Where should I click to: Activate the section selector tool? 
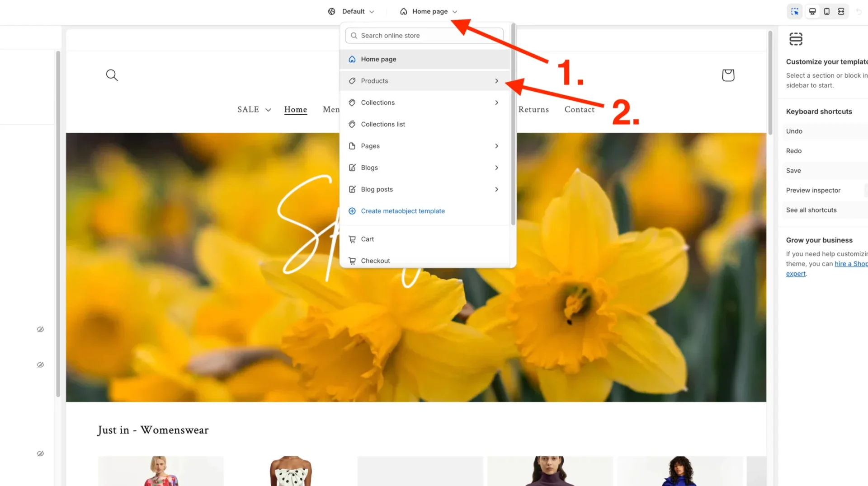[x=794, y=11]
